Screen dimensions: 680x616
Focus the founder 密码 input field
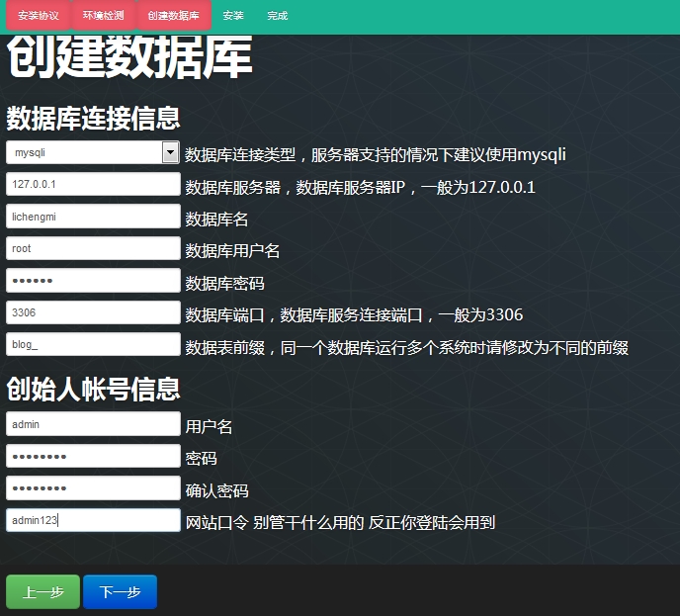click(x=93, y=457)
